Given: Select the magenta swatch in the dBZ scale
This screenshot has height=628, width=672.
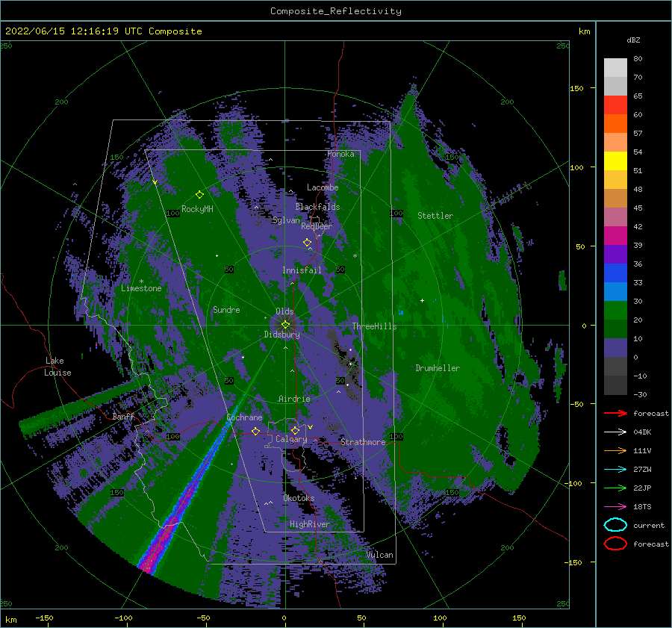Looking at the screenshot, I should [615, 236].
